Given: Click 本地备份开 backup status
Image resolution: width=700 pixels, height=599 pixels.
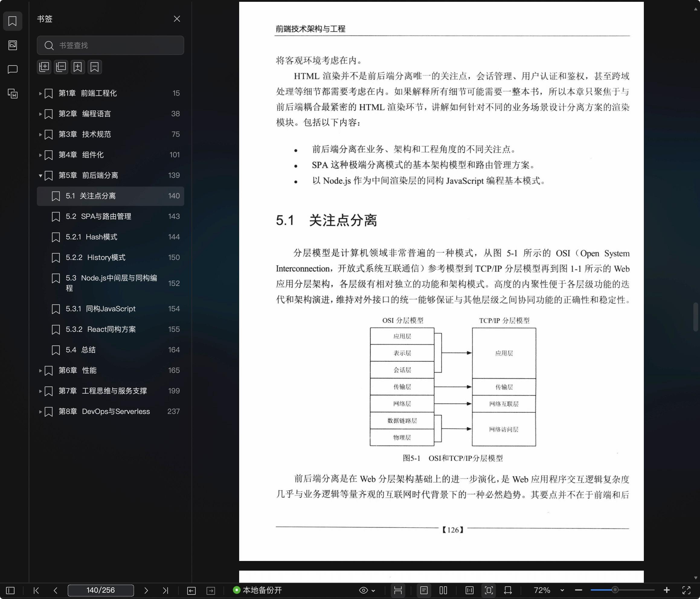Looking at the screenshot, I should (257, 590).
